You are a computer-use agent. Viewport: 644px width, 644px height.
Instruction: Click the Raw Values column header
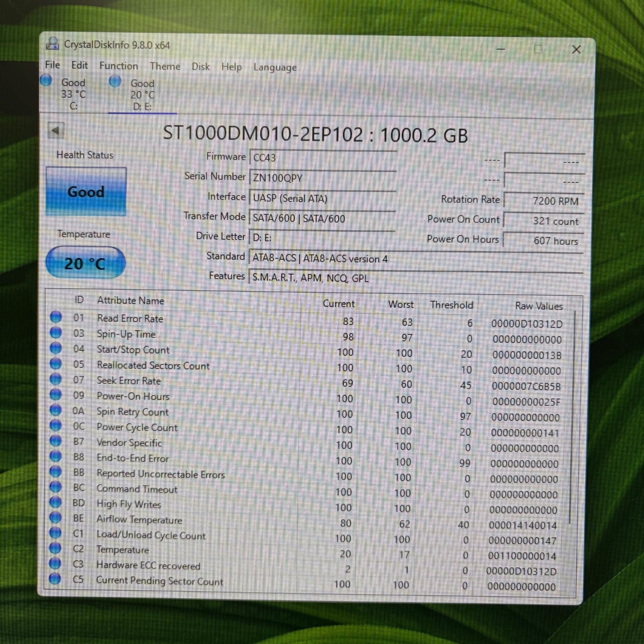pyautogui.click(x=539, y=306)
